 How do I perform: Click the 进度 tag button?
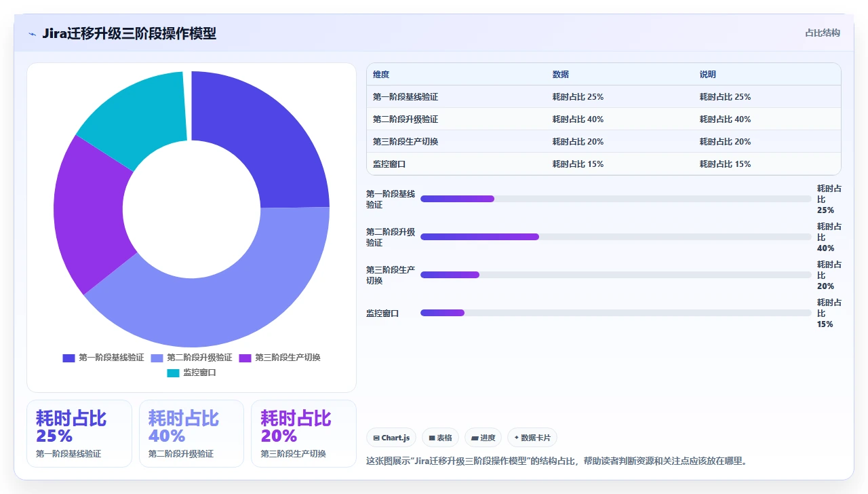tap(484, 438)
